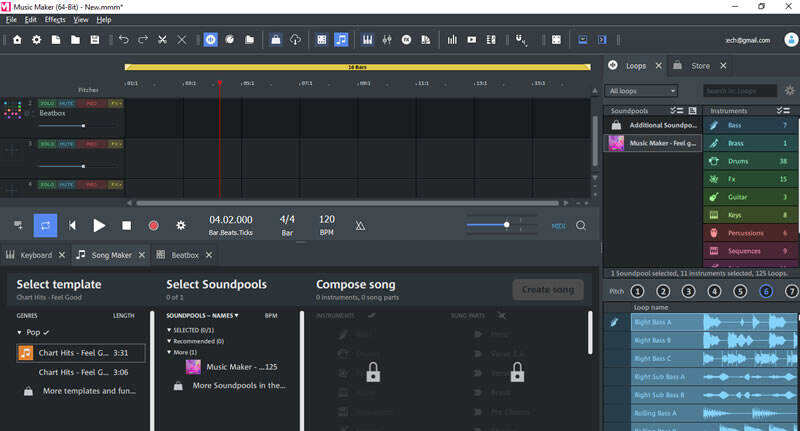Toggle SOLO on the Beatbox track
The width and height of the screenshot is (800, 431).
(47, 104)
